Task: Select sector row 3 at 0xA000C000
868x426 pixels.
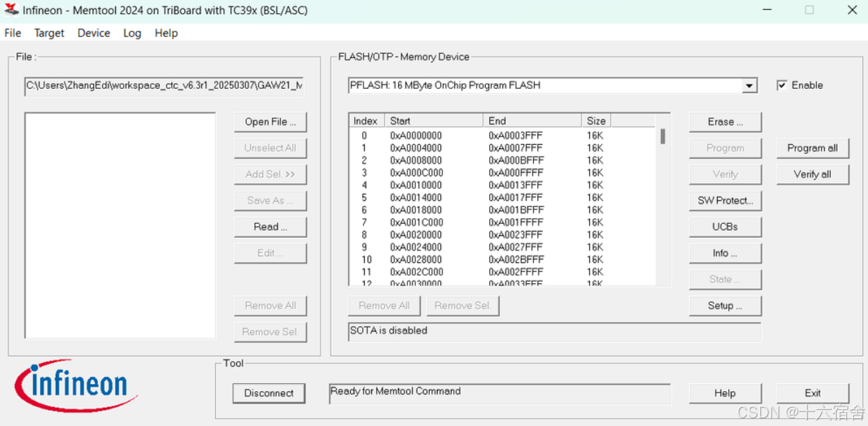Action: [502, 173]
